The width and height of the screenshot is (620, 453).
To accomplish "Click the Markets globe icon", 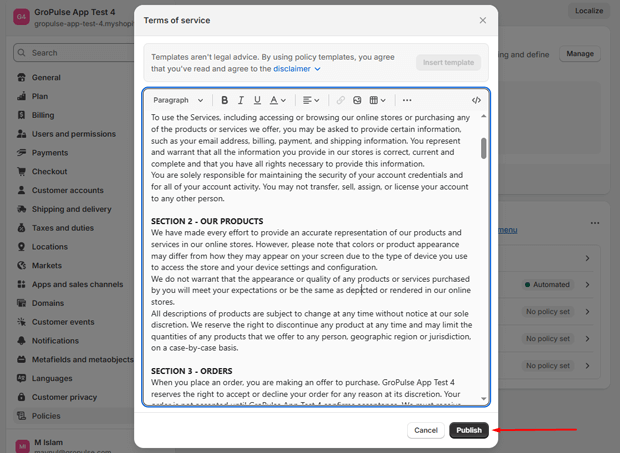I will pyautogui.click(x=22, y=265).
